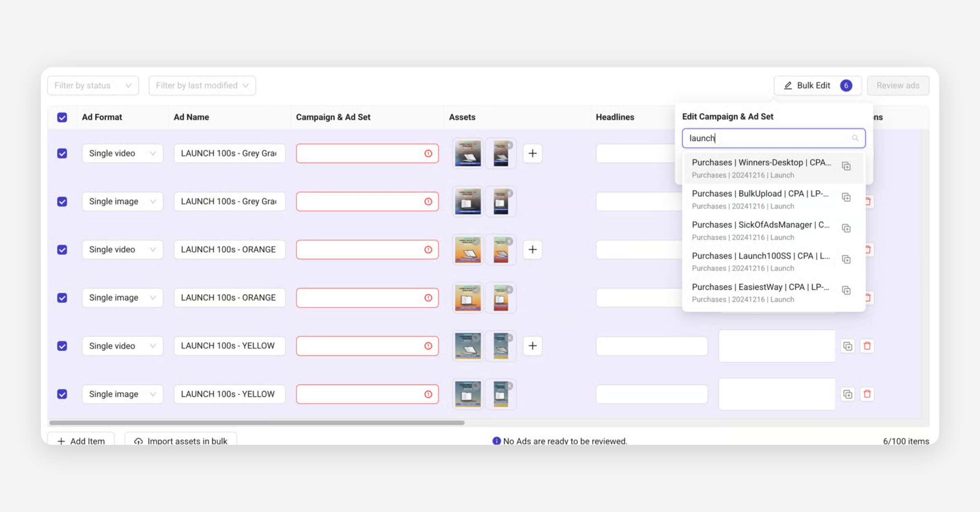980x512 pixels.
Task: Click copy icon next to EasiestWay ad set
Action: point(846,290)
